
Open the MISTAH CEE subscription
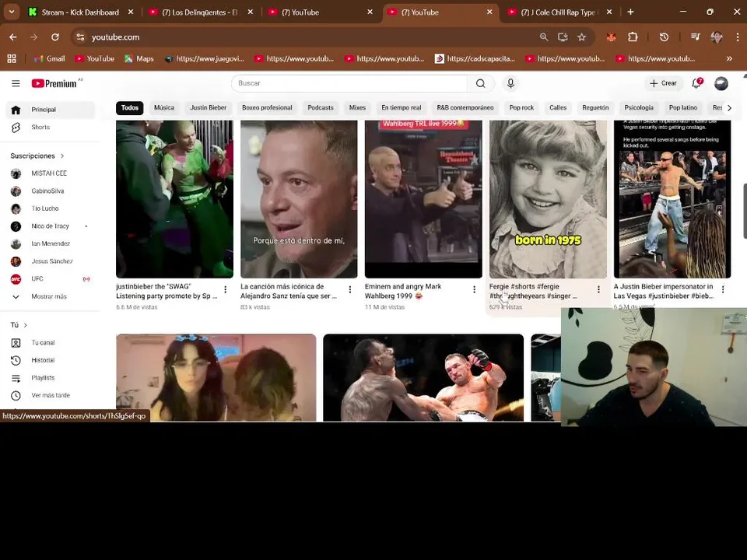[x=51, y=173]
